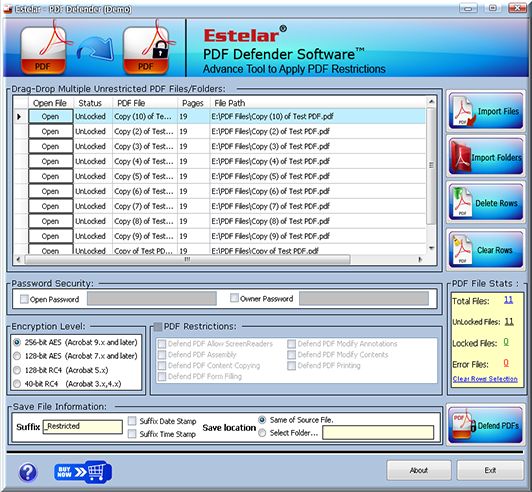Tick Defend PDF Content Copying checkbox
The width and height of the screenshot is (532, 492).
click(x=162, y=365)
